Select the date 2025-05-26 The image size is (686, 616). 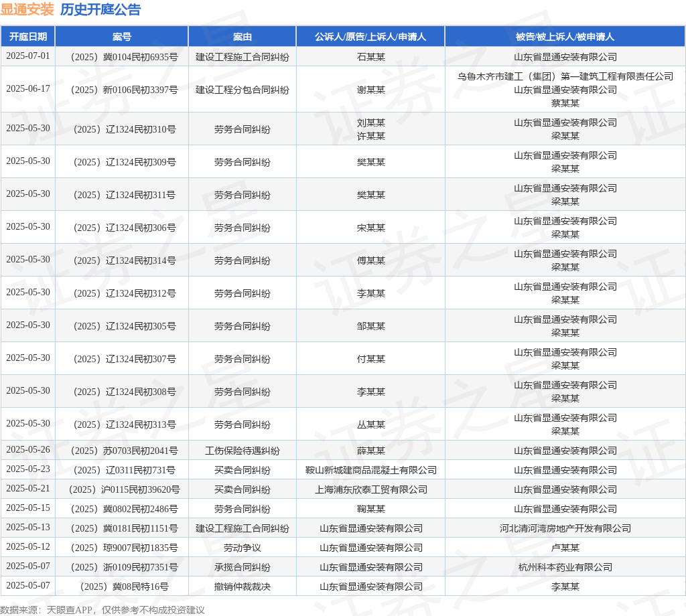[28, 450]
